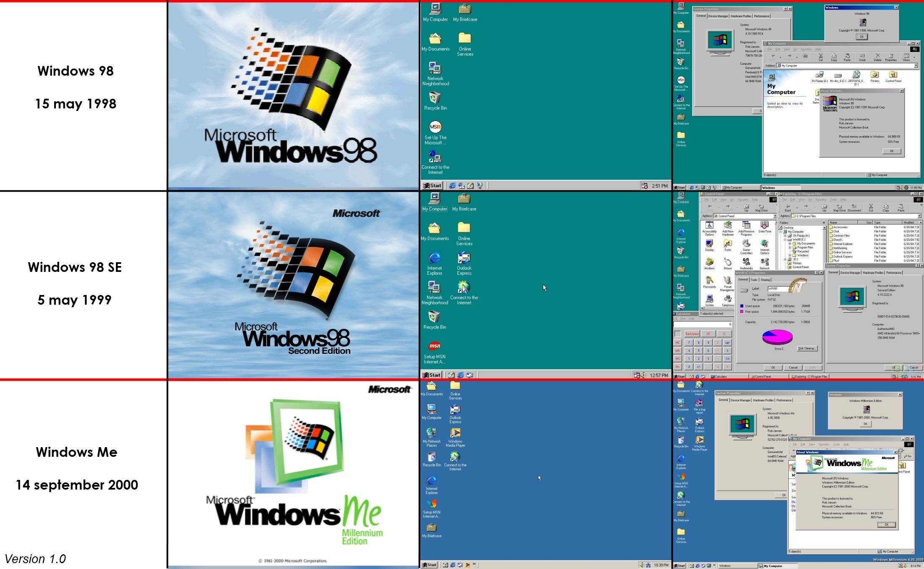Viewport: 924px width, 569px height.
Task: Open Accessibility Options in the Control Panel window
Action: click(x=709, y=229)
